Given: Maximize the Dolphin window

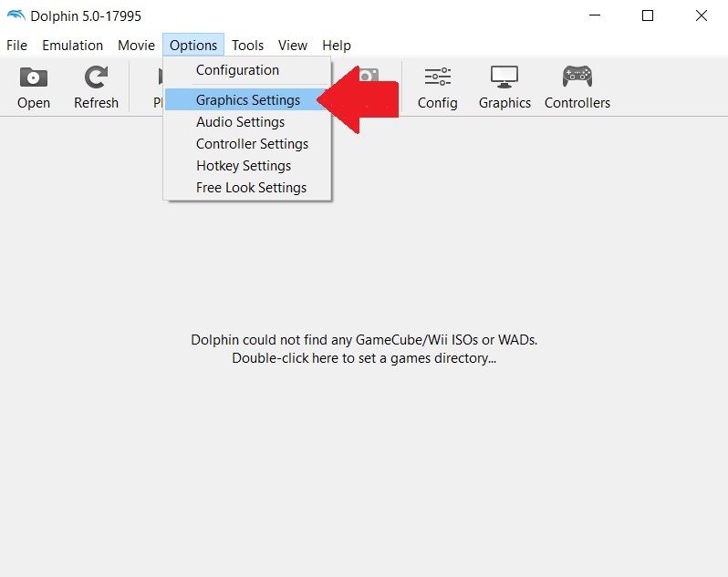Looking at the screenshot, I should [647, 15].
